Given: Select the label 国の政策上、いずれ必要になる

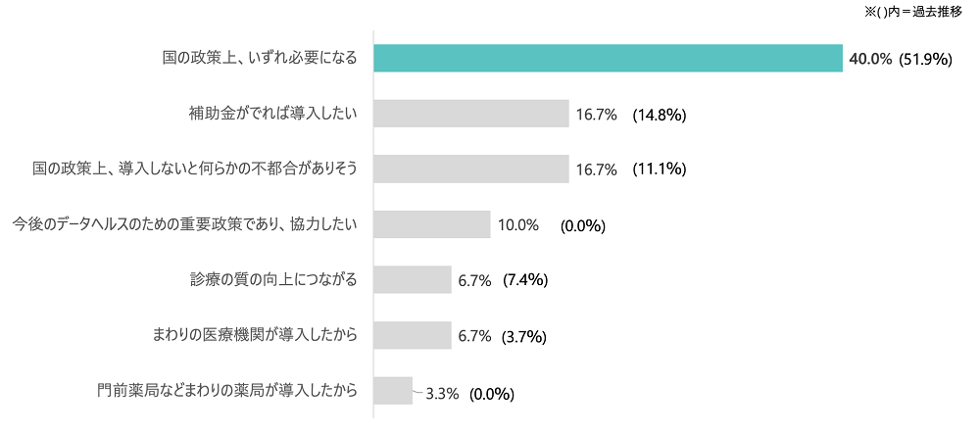Looking at the screenshot, I should pos(259,59).
